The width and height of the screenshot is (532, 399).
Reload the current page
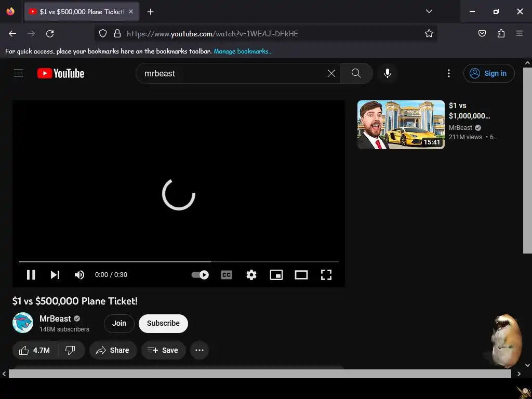click(x=50, y=34)
